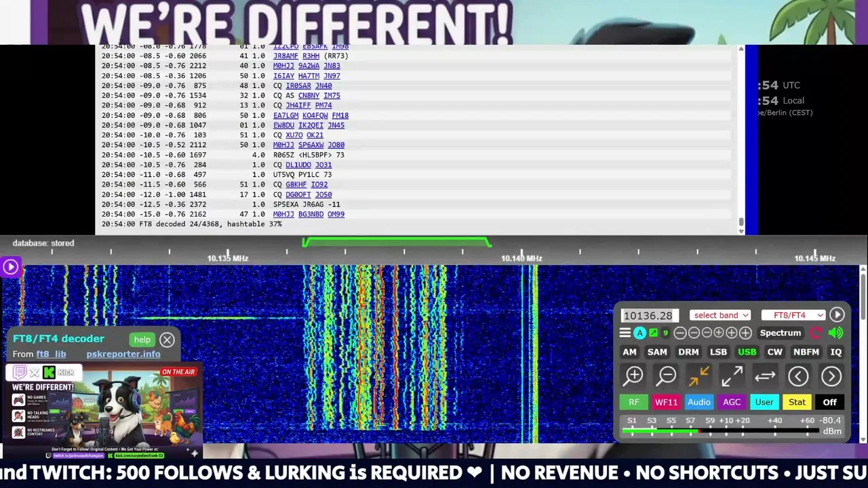Click the decoder output scrollbar down arrow
The height and width of the screenshot is (488, 868).
(x=741, y=231)
